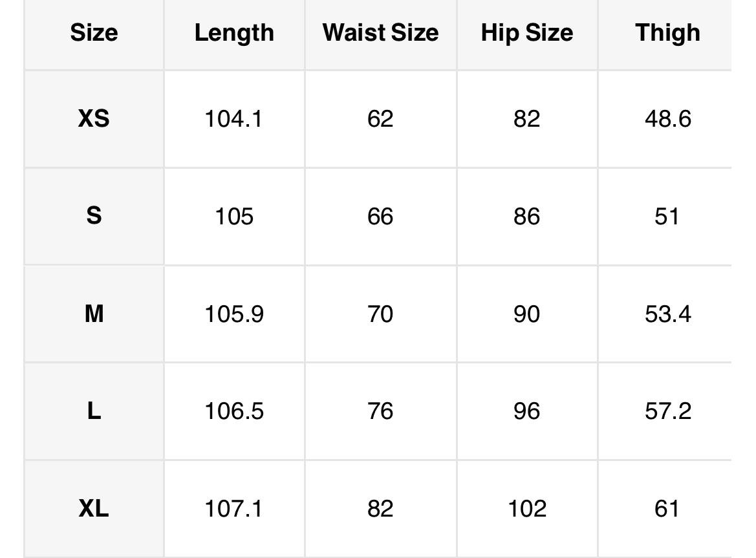The image size is (756, 558).
Task: Select the waist value 66 for size S
Action: click(380, 216)
